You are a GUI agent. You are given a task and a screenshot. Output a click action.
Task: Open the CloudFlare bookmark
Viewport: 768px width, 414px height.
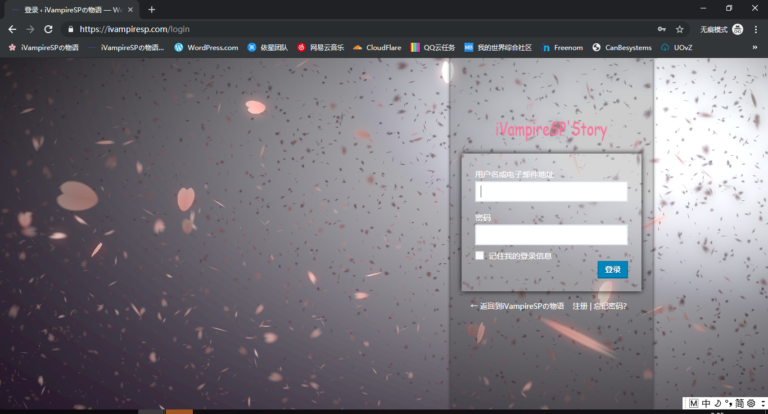click(376, 47)
